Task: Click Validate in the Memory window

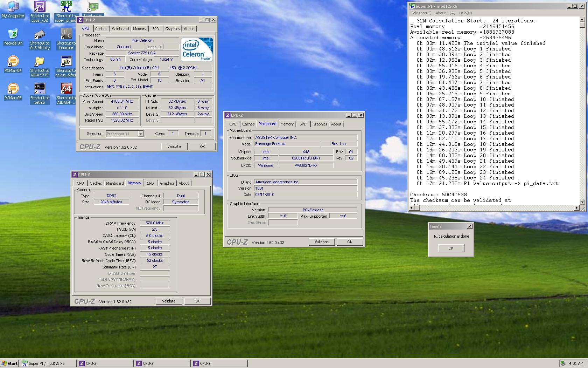Action: [x=169, y=301]
